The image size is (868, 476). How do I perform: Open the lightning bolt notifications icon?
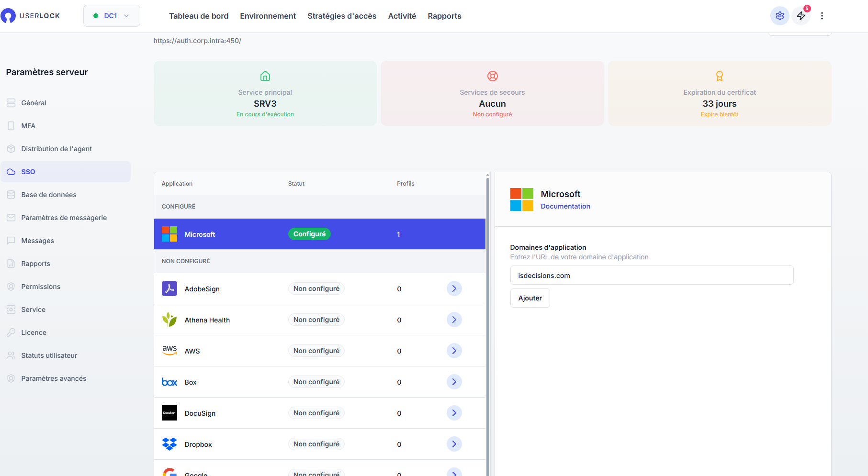pos(801,16)
